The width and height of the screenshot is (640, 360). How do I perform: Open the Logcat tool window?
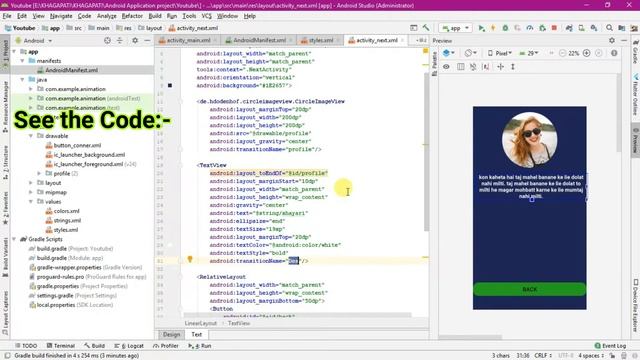[x=129, y=346]
